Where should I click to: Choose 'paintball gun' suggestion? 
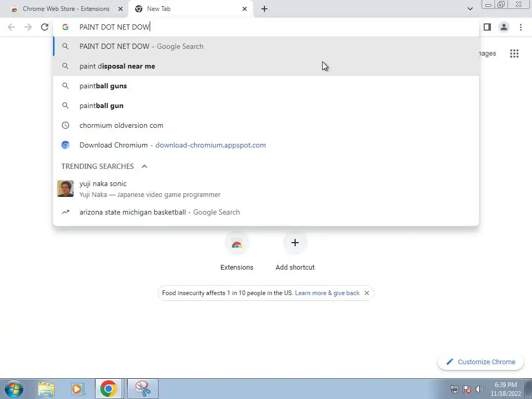click(266, 105)
